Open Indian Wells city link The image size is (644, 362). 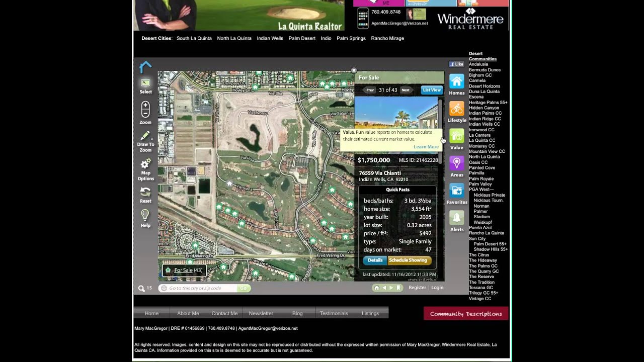click(x=270, y=38)
